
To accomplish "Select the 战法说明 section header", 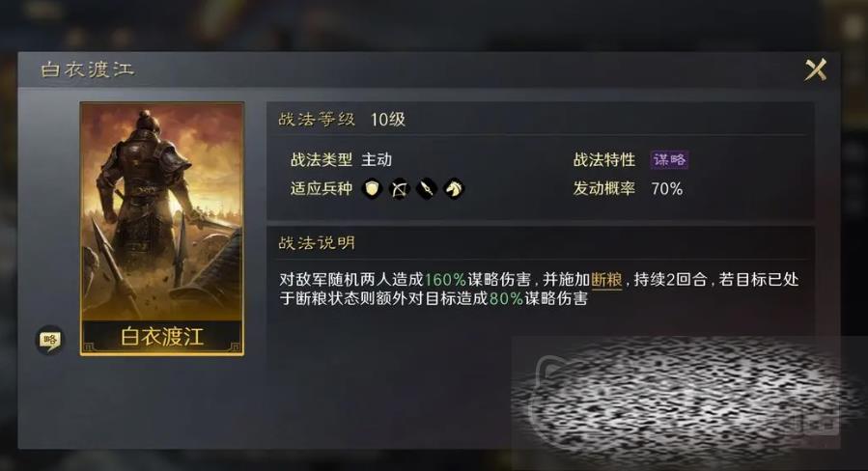I will 316,243.
